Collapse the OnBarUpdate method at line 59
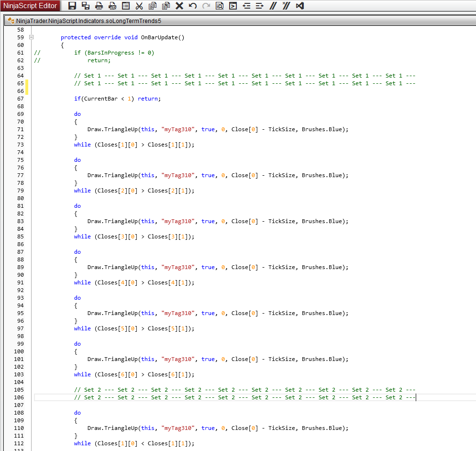 tap(31, 37)
